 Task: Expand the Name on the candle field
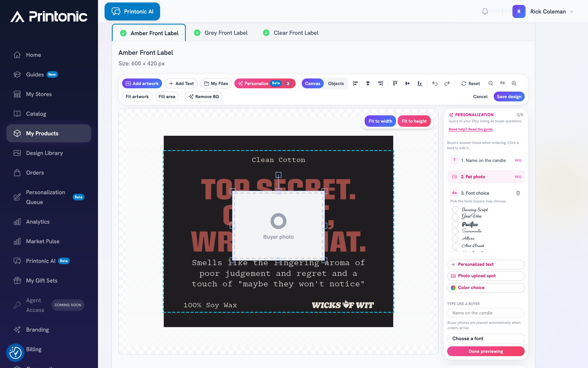486,160
